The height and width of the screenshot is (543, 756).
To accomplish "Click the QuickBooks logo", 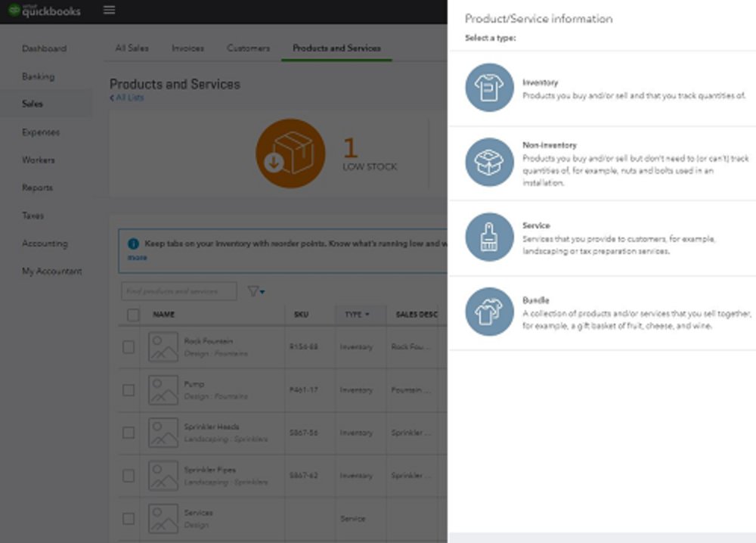I will (45, 10).
